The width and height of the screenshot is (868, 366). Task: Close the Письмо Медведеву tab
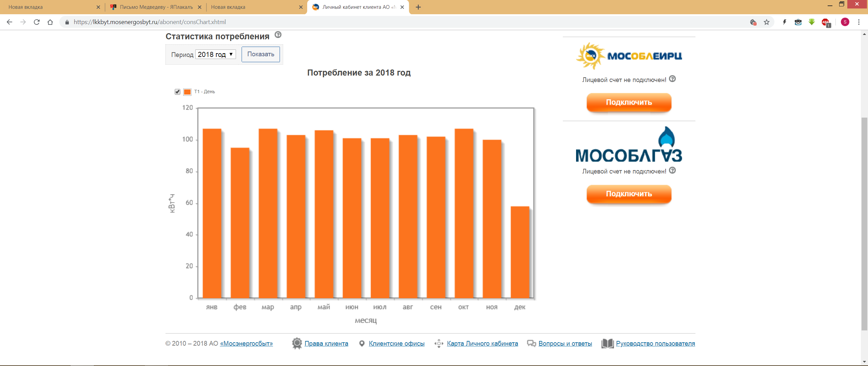200,7
